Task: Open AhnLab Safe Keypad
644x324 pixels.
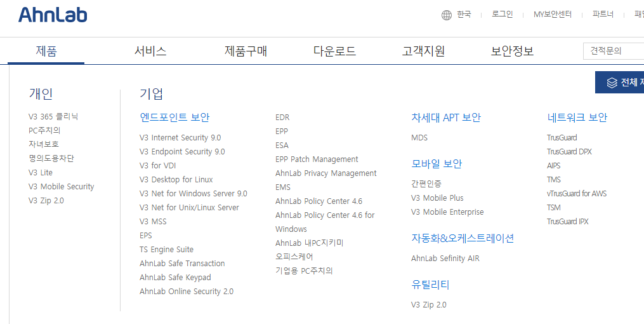Action: coord(175,278)
